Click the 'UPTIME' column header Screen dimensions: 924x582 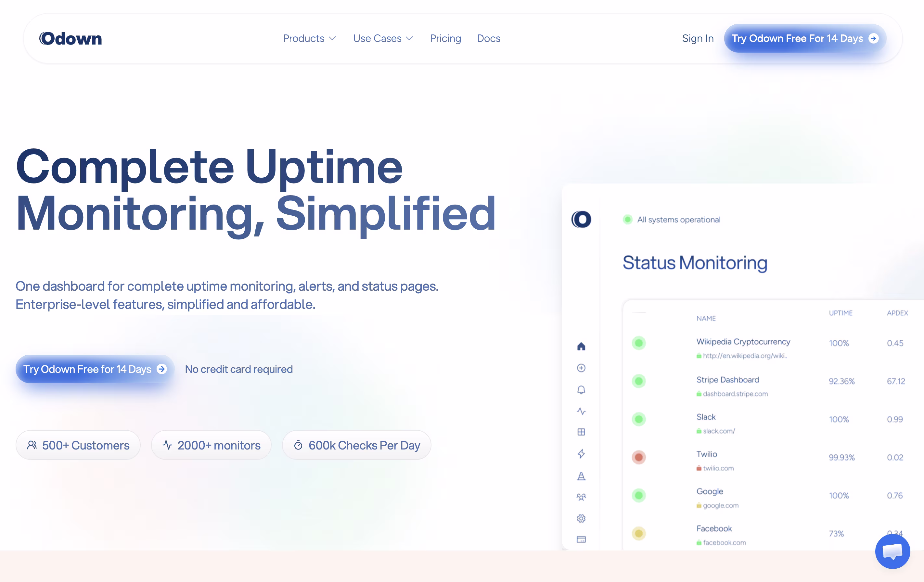pyautogui.click(x=841, y=313)
